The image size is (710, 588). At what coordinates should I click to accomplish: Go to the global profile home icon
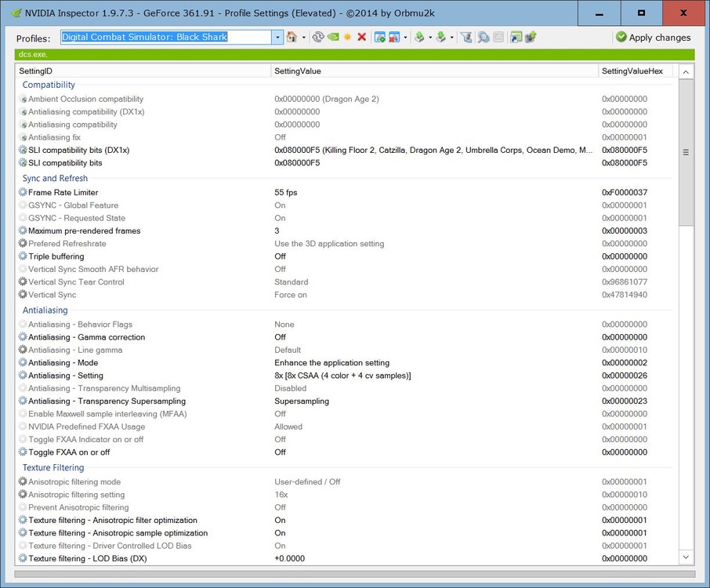[292, 37]
